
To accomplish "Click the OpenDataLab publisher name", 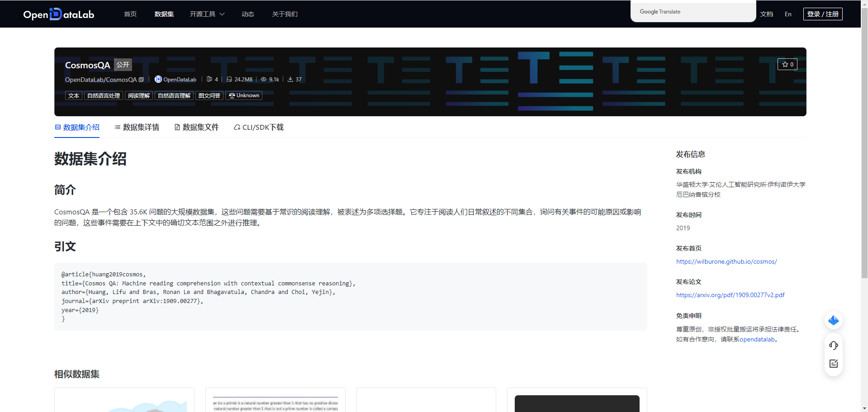I will pyautogui.click(x=180, y=80).
